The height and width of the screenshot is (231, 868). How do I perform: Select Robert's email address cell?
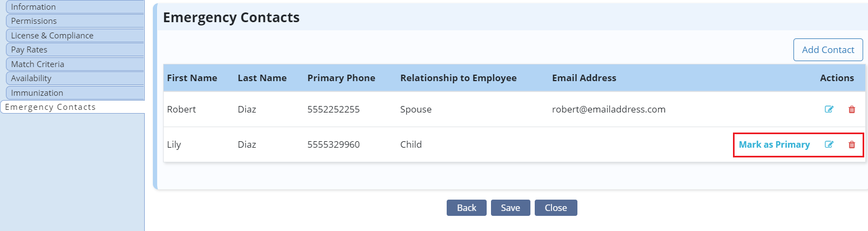tap(609, 109)
